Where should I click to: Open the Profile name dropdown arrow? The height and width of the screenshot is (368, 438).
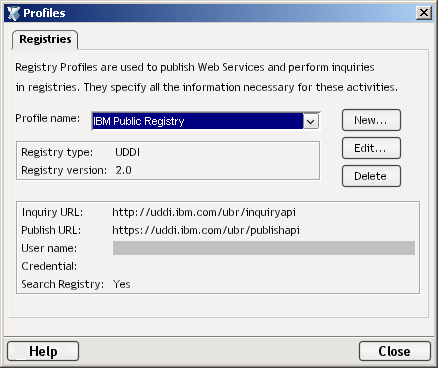point(311,121)
